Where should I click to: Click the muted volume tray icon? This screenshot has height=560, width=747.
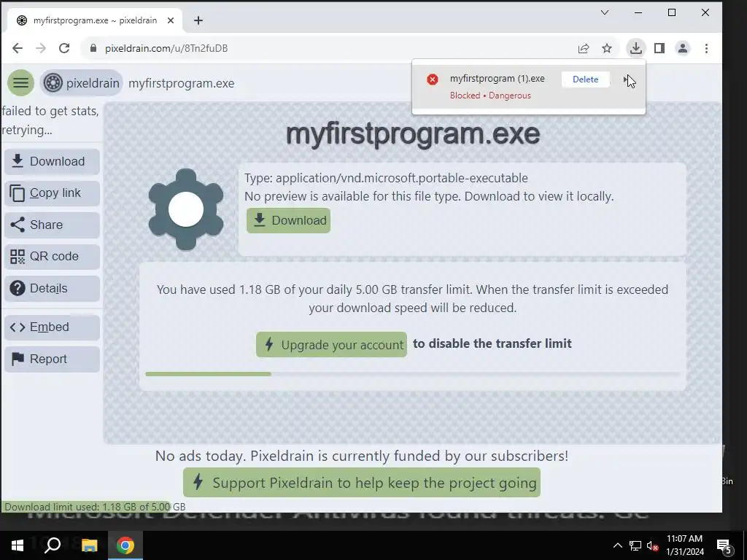[652, 545]
